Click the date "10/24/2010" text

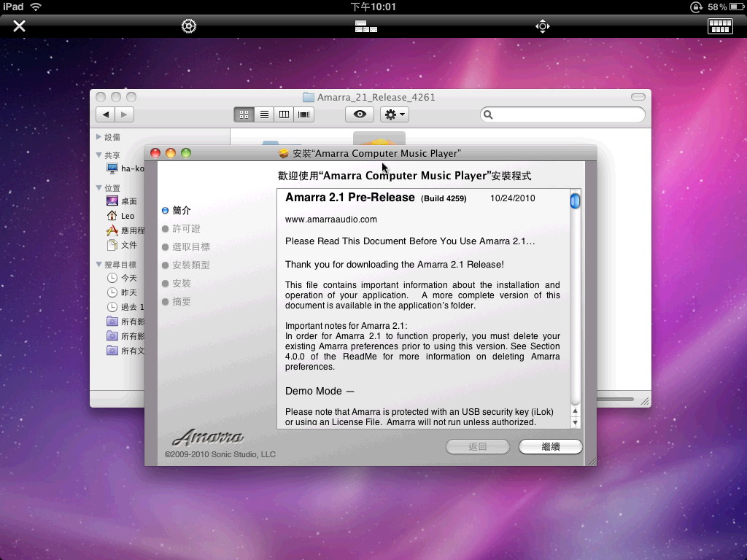pos(513,198)
